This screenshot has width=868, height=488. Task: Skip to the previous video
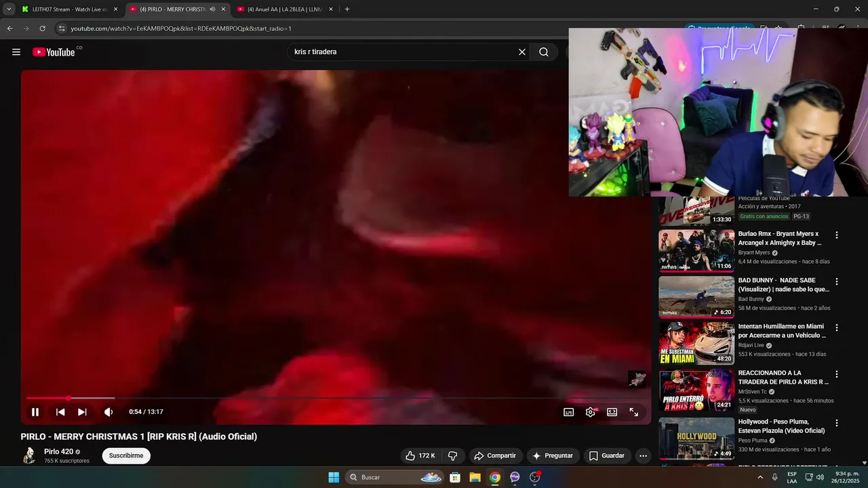point(60,412)
